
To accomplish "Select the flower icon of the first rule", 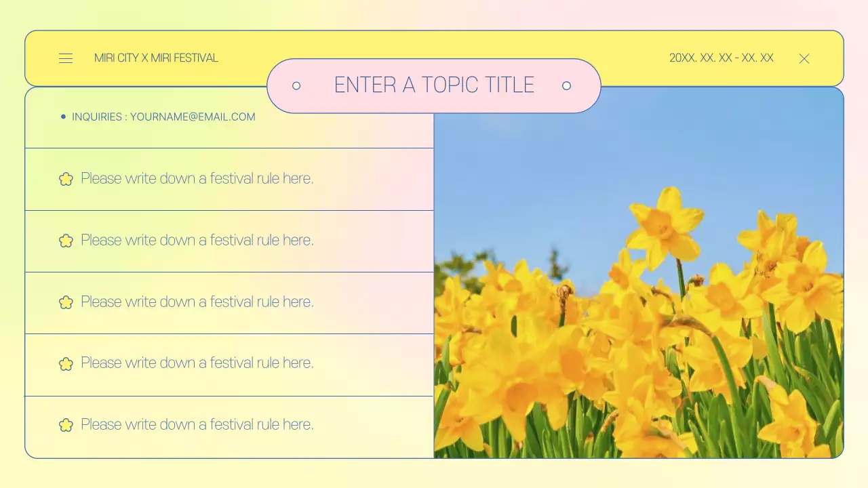I will click(x=66, y=179).
